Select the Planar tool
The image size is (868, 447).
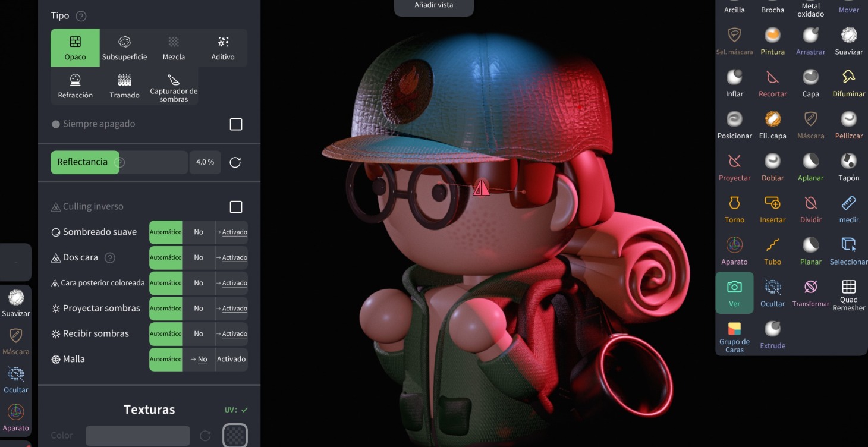tap(810, 252)
